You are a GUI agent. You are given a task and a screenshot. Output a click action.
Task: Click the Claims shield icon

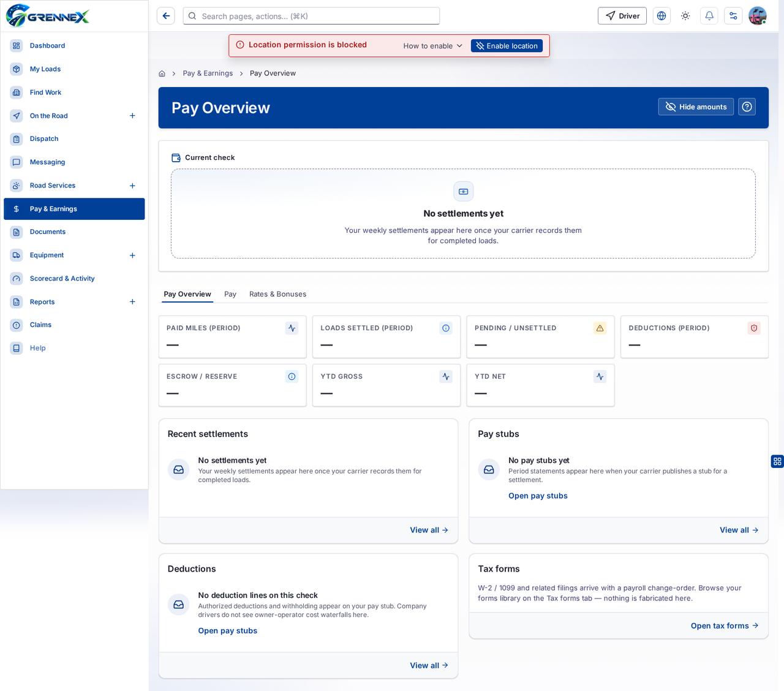pyautogui.click(x=17, y=325)
